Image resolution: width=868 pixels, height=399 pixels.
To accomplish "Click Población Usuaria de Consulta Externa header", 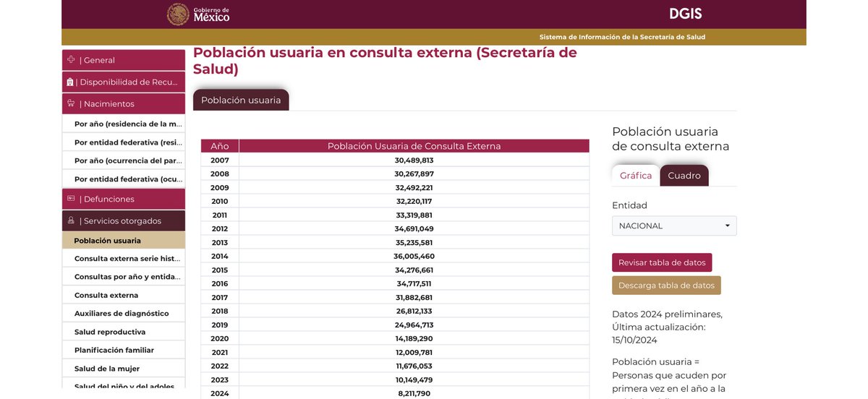I will [414, 146].
